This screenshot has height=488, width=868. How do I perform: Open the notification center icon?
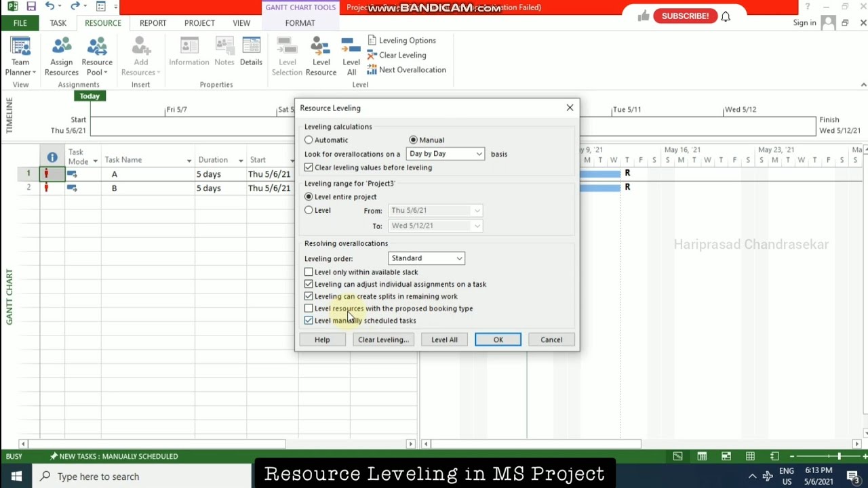pos(852,476)
